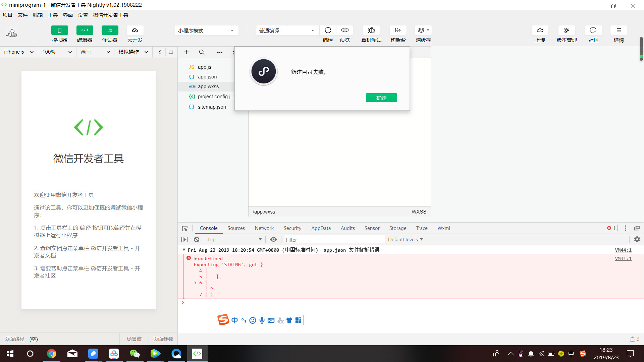Open the 工具 menu
Screen dimensions: 644x362
point(53,15)
